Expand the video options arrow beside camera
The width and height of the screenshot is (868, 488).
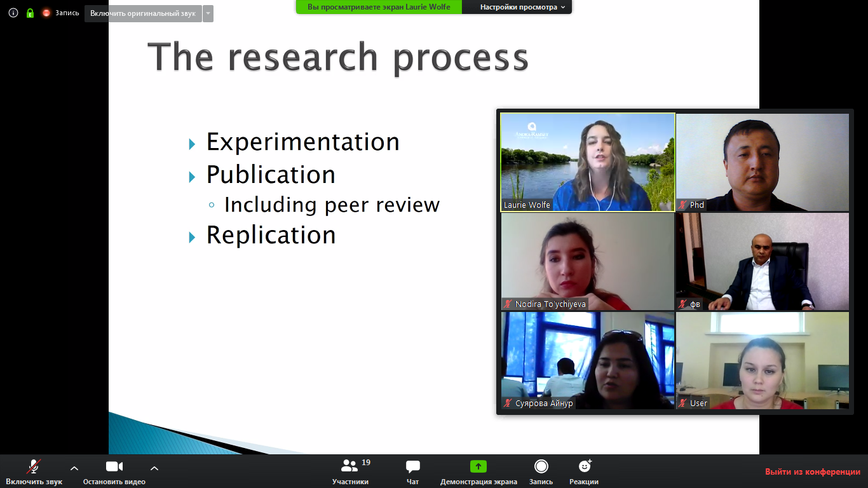point(154,468)
